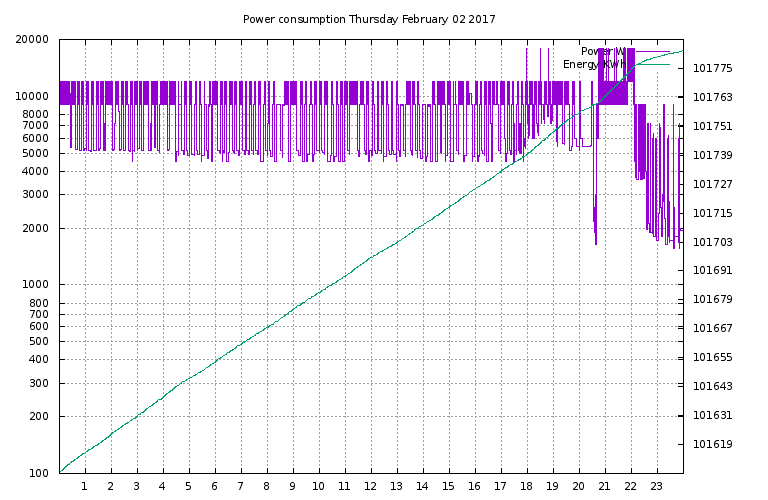Click the hour label '11' on x-axis
768x500 pixels.
(x=344, y=486)
